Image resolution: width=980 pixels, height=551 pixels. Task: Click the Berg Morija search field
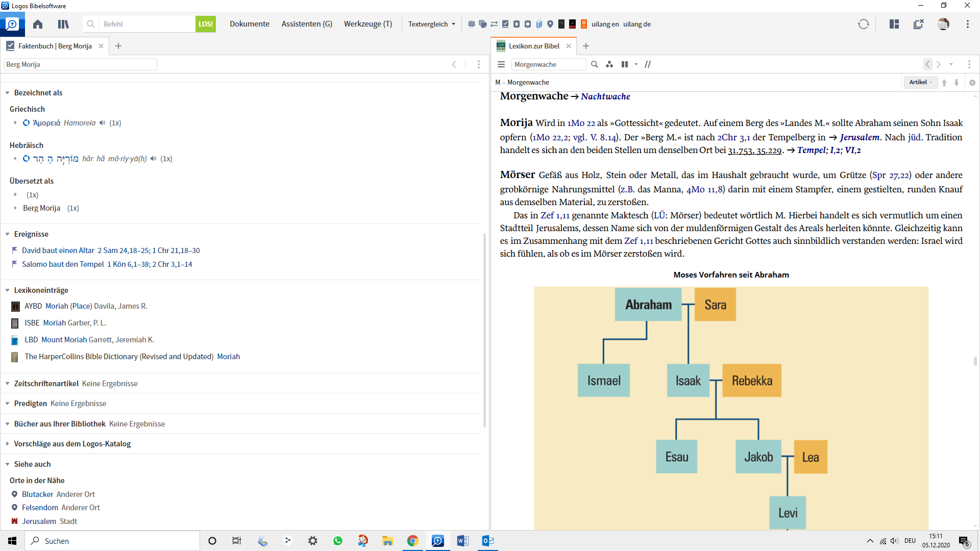(80, 64)
